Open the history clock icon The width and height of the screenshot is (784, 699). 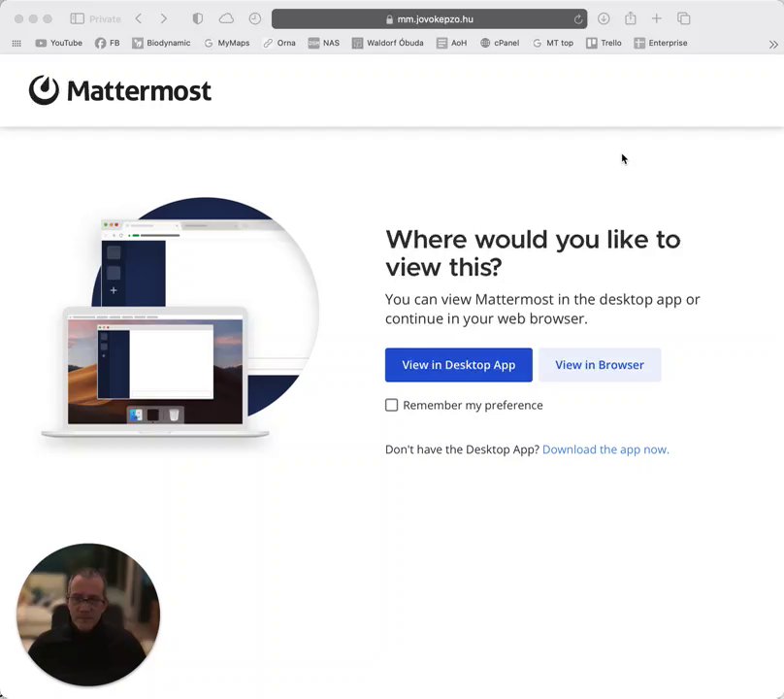255,19
